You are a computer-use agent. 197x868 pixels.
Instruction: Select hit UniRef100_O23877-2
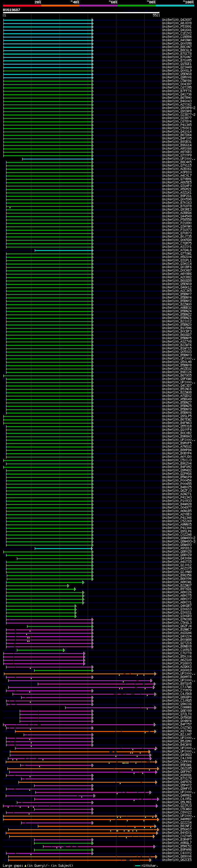point(179,115)
